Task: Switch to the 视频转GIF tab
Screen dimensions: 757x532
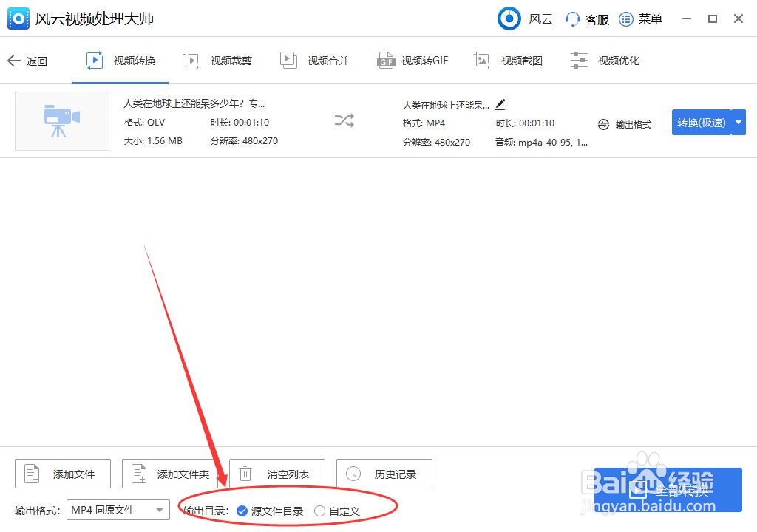Action: 413,61
